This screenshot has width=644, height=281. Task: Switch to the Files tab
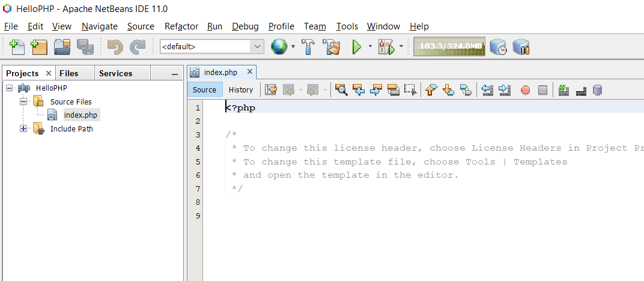[x=69, y=73]
